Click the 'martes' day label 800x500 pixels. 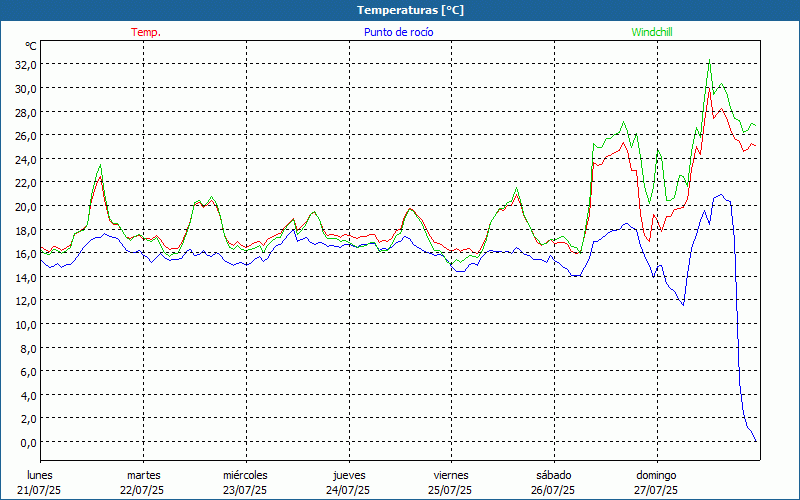coord(144,475)
